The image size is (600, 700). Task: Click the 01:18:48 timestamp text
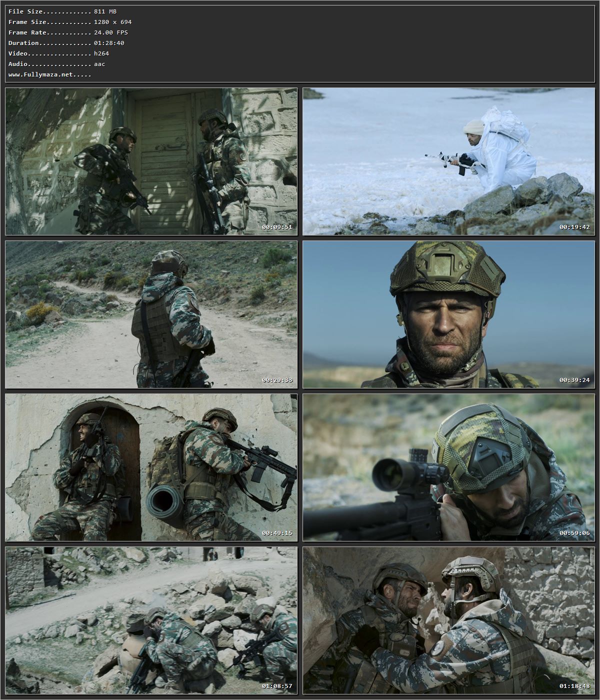pyautogui.click(x=574, y=686)
